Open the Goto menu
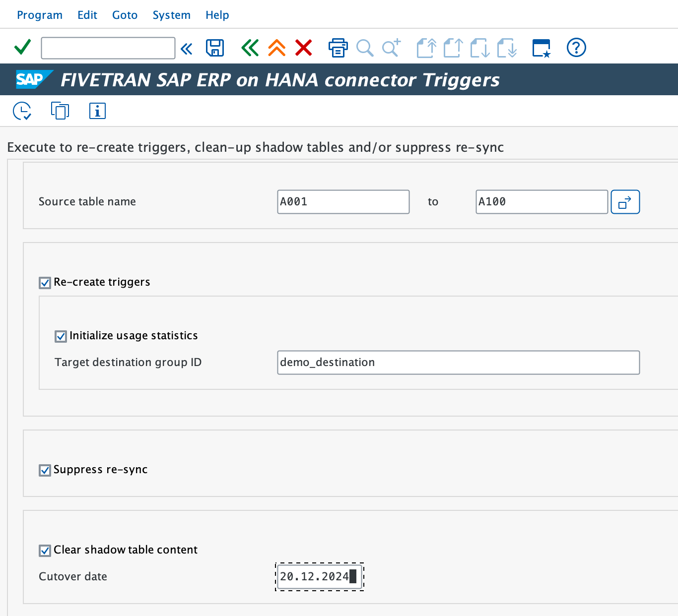Image resolution: width=678 pixels, height=616 pixels. coord(125,15)
